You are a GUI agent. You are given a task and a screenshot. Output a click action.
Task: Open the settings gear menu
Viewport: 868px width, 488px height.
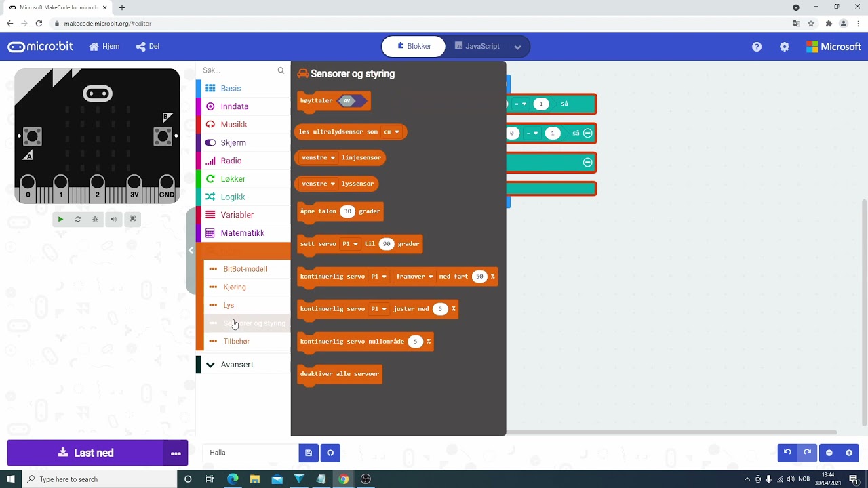coord(785,47)
